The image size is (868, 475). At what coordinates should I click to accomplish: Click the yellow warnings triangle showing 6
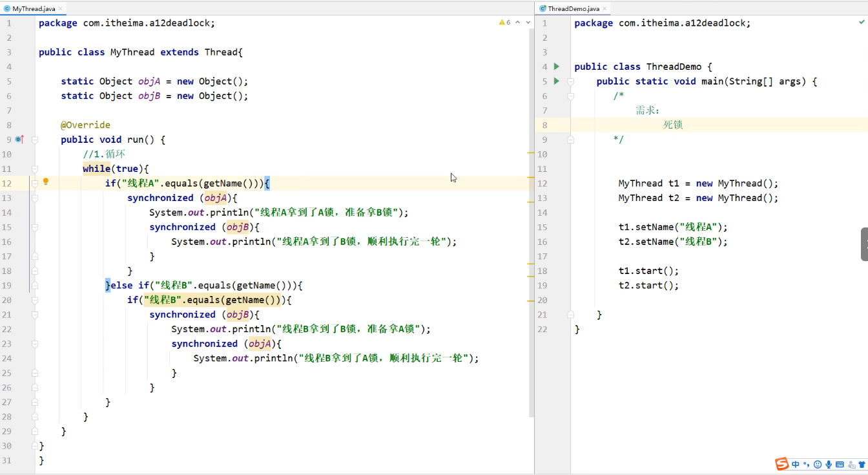[503, 21]
